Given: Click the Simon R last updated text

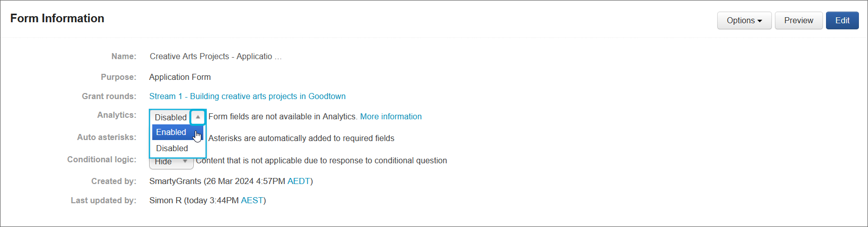Looking at the screenshot, I should [x=165, y=200].
